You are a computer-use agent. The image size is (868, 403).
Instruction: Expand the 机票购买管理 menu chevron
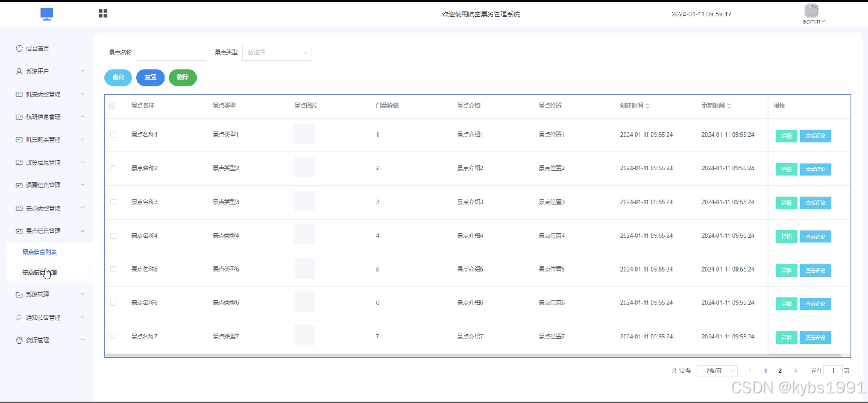(x=83, y=139)
